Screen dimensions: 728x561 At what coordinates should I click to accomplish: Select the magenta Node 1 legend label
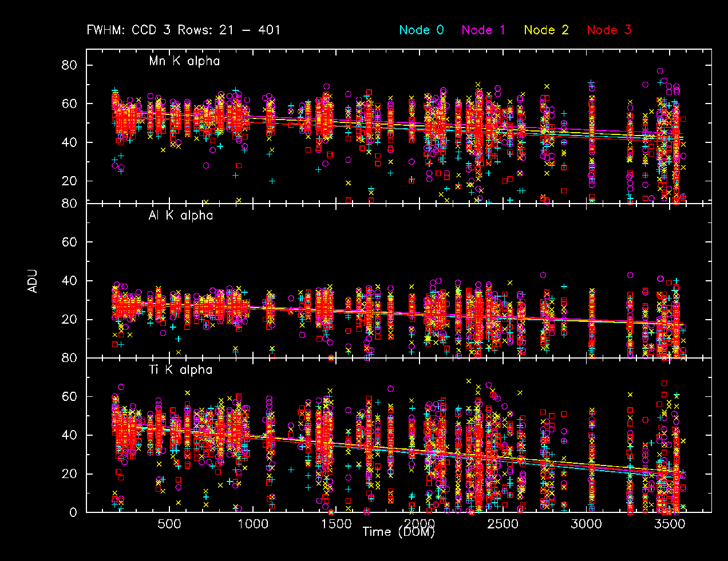484,30
